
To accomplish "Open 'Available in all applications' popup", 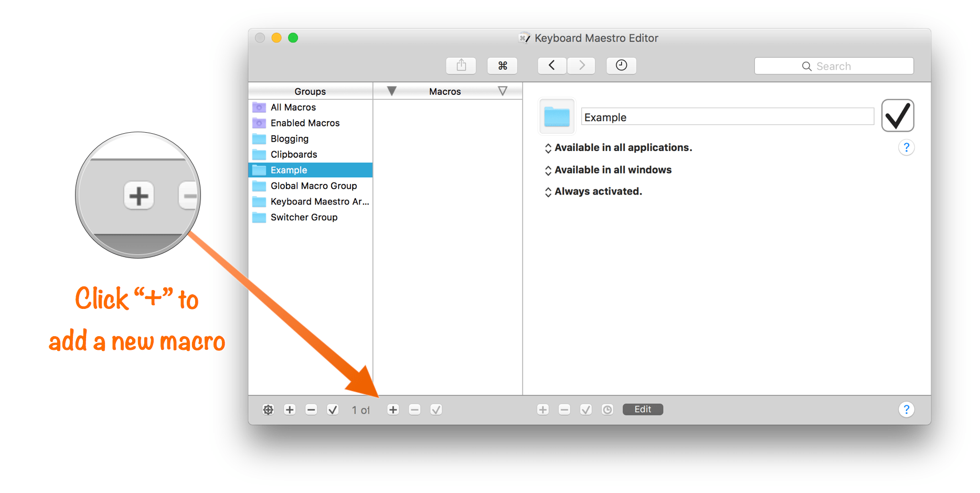I will click(x=619, y=148).
